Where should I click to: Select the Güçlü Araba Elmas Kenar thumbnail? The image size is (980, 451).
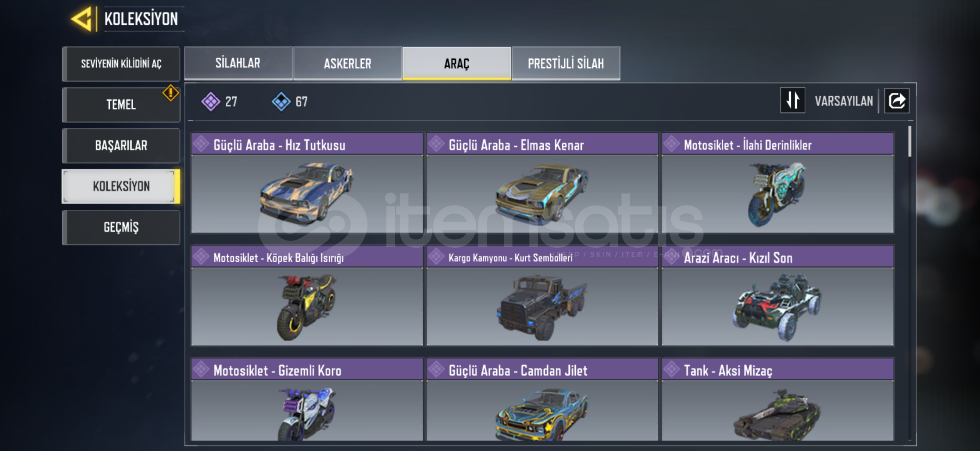coord(542,194)
